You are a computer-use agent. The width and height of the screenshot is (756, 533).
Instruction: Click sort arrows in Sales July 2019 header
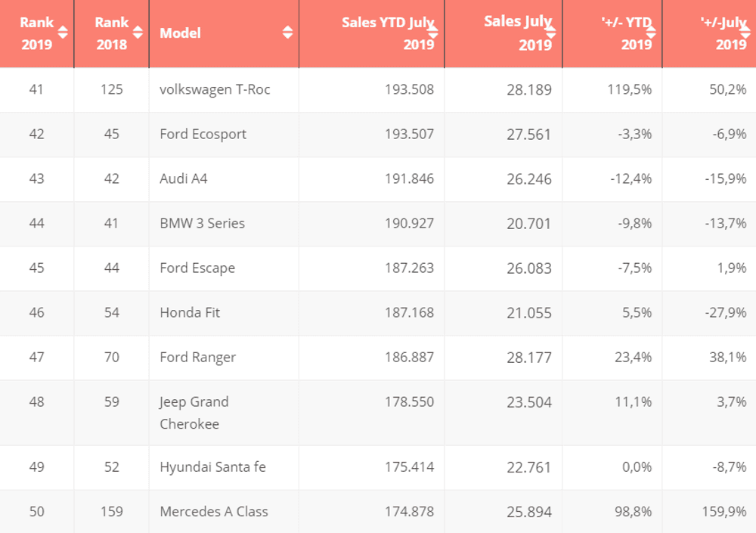(x=550, y=33)
